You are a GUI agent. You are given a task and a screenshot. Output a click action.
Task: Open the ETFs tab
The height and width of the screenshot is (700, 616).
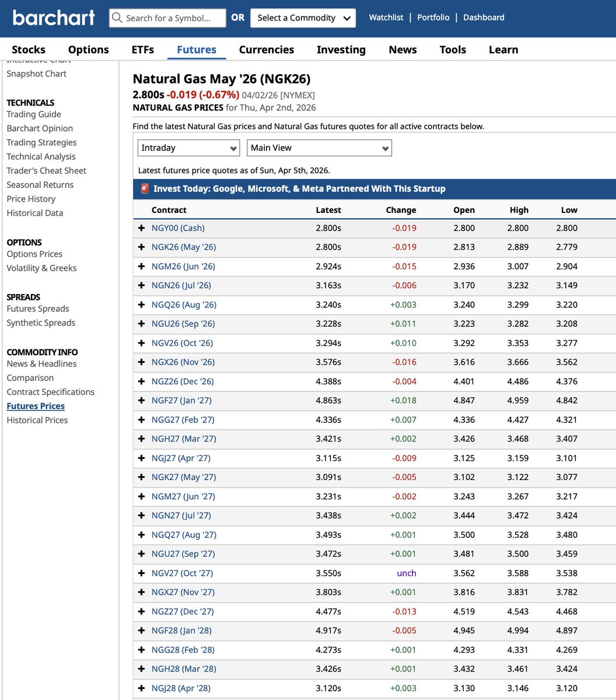[x=143, y=50]
